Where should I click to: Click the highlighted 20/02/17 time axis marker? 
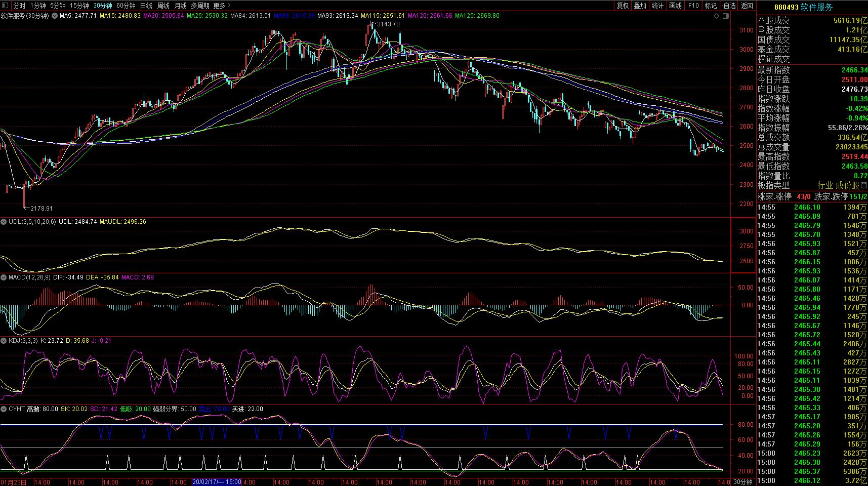(x=217, y=482)
